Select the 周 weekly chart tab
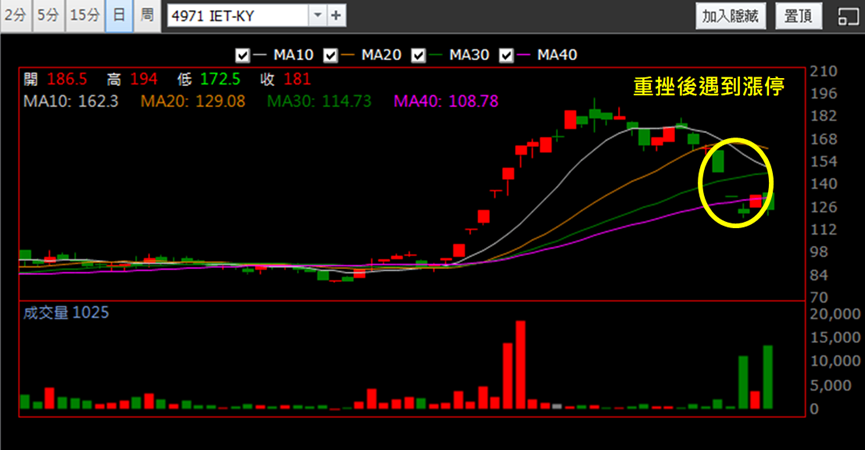The height and width of the screenshot is (450, 865). click(x=147, y=15)
